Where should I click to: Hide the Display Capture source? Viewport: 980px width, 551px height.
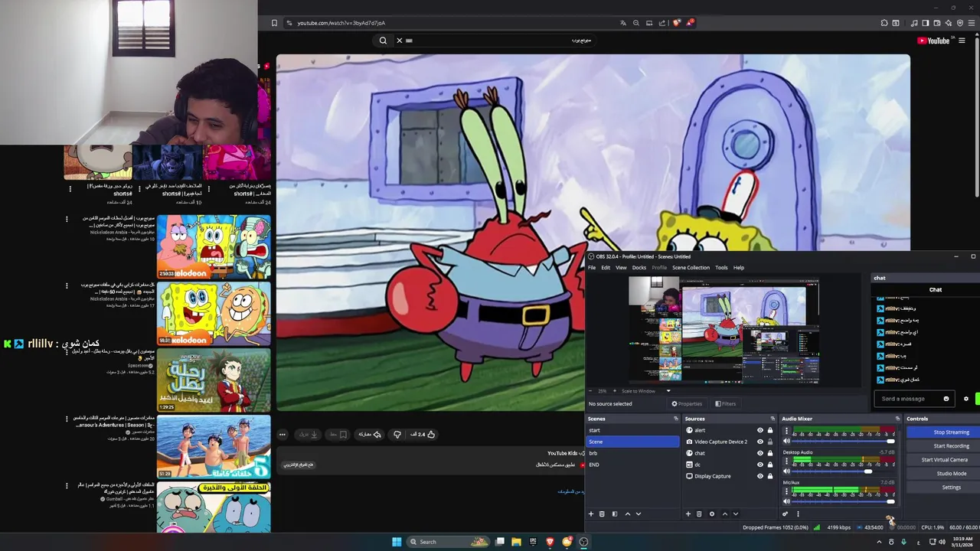tap(760, 476)
